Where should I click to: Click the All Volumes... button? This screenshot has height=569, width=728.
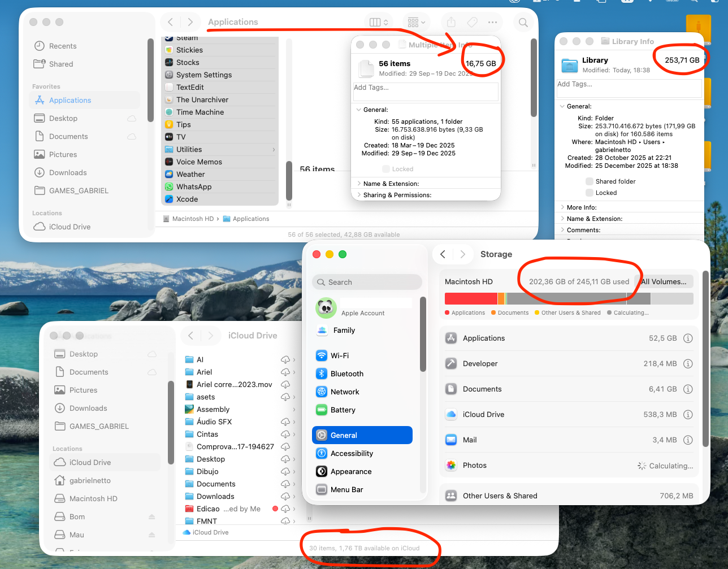[664, 281]
